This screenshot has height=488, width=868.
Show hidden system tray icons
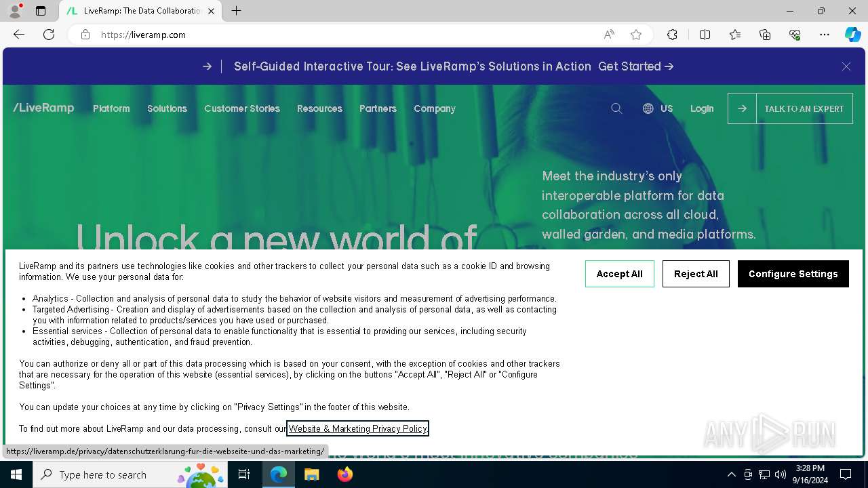(731, 474)
